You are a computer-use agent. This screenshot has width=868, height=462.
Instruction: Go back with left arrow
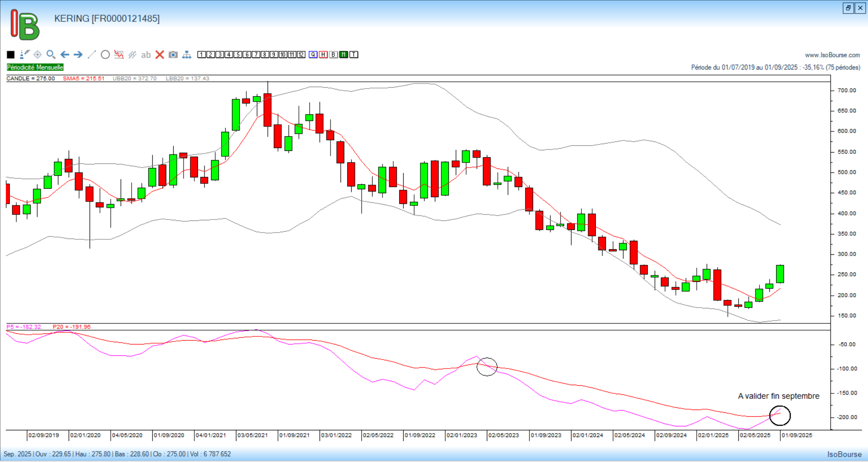point(65,55)
